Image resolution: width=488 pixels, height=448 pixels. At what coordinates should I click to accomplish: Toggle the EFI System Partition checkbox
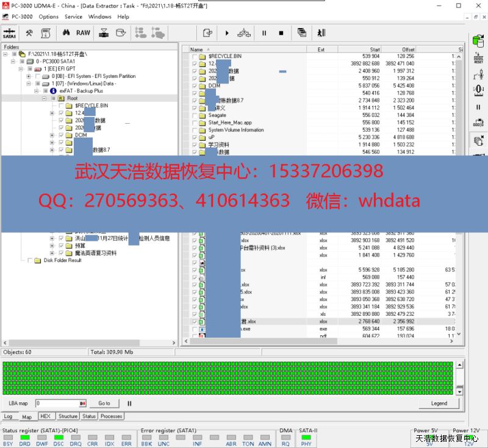tap(38, 76)
